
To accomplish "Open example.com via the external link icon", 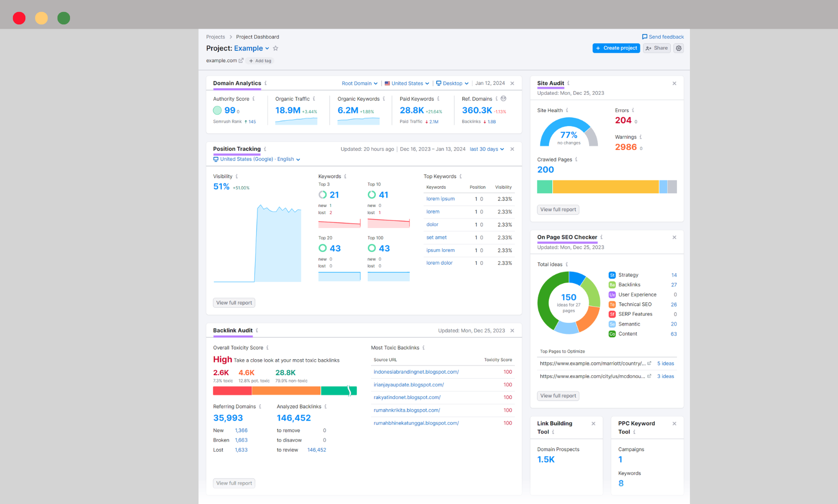I will (x=241, y=60).
